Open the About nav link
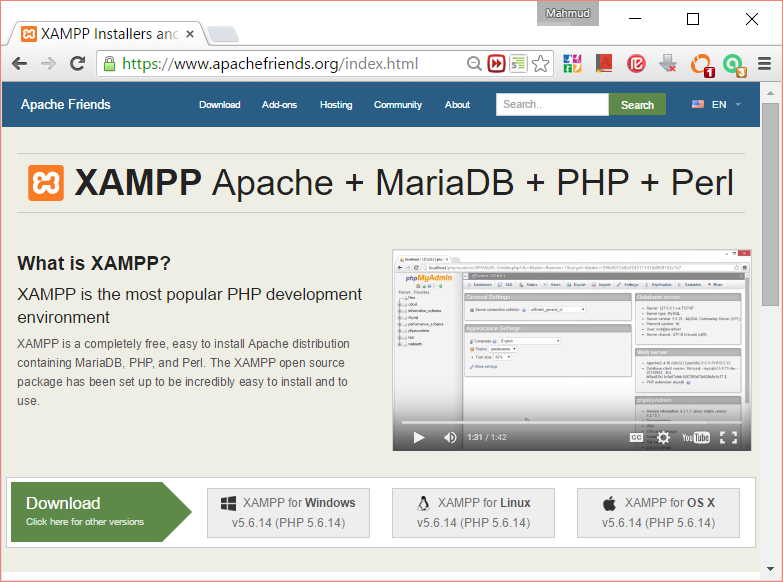This screenshot has height=582, width=783. click(x=457, y=104)
